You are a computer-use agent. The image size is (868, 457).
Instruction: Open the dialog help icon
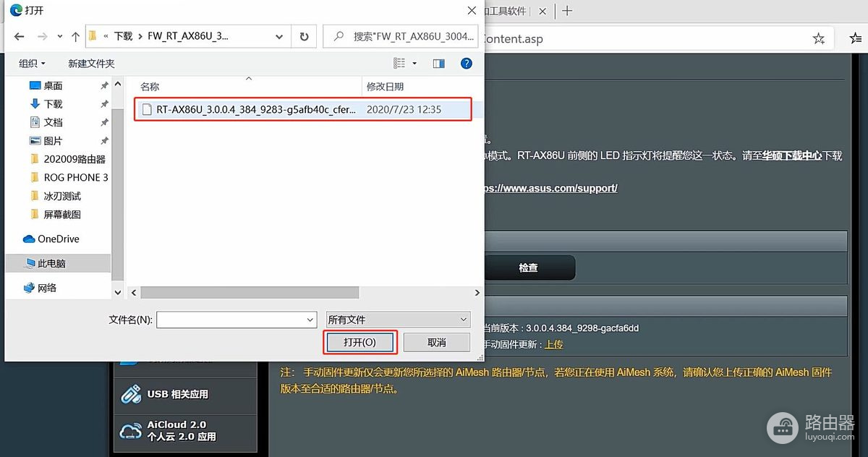[467, 64]
